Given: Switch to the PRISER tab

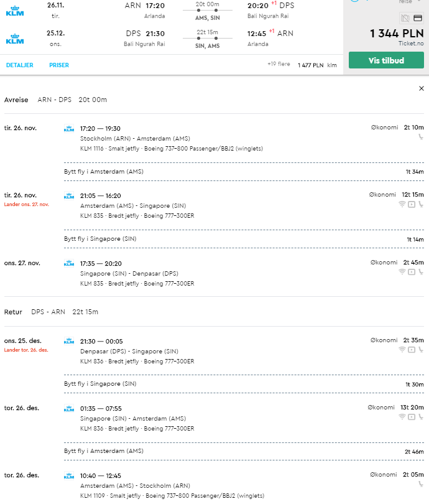Looking at the screenshot, I should pyautogui.click(x=59, y=65).
